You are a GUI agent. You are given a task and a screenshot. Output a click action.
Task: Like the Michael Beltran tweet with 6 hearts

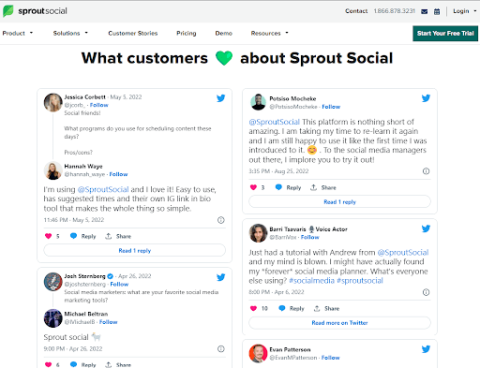pyautogui.click(x=48, y=365)
